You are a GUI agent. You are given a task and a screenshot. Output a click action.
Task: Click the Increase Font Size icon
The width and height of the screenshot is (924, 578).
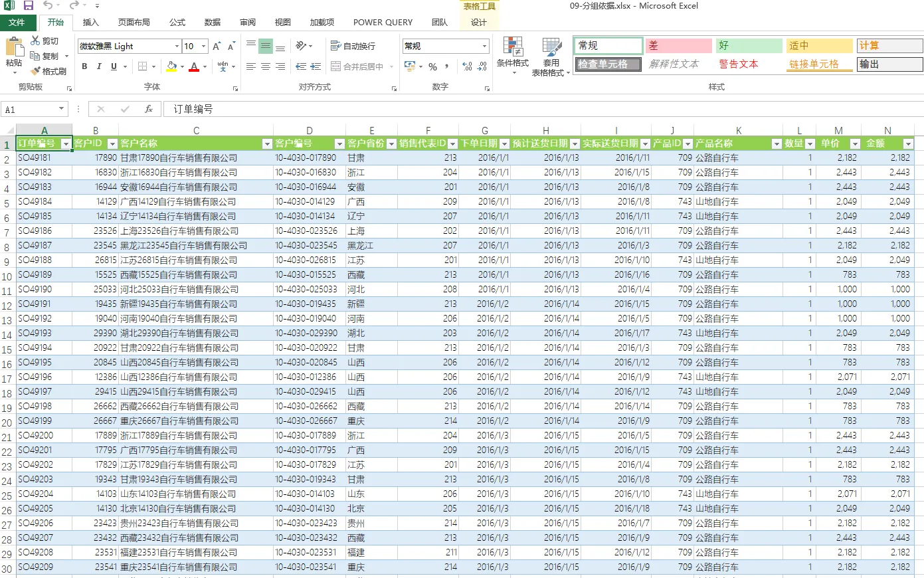pyautogui.click(x=217, y=46)
